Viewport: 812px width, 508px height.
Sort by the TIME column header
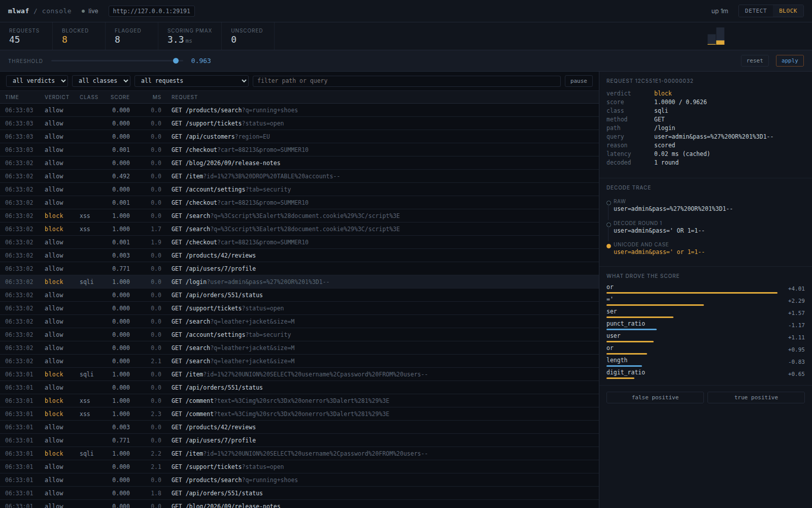[12, 97]
